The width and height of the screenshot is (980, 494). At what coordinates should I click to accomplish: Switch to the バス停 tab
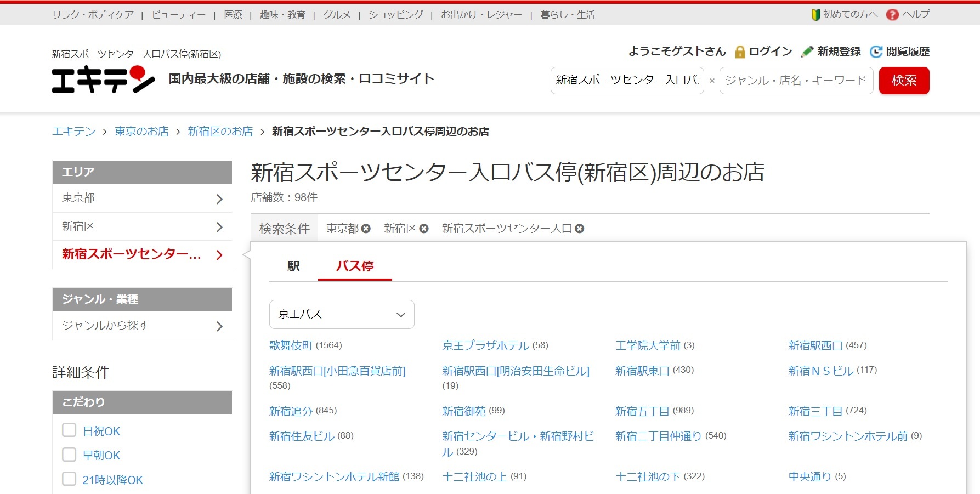point(355,266)
